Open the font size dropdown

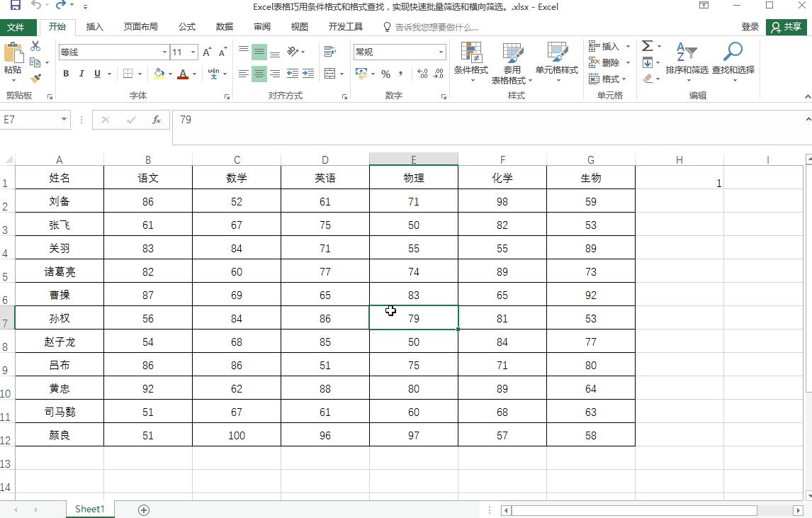coord(191,52)
